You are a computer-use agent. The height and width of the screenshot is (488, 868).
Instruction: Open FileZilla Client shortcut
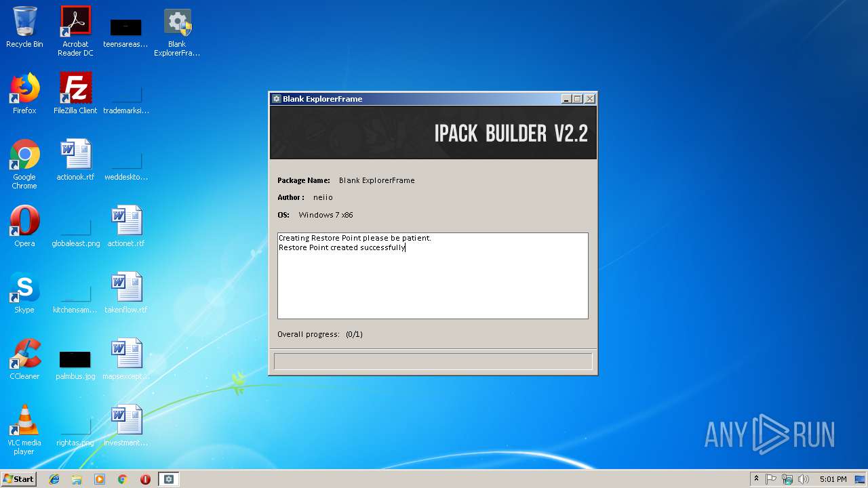click(x=75, y=94)
